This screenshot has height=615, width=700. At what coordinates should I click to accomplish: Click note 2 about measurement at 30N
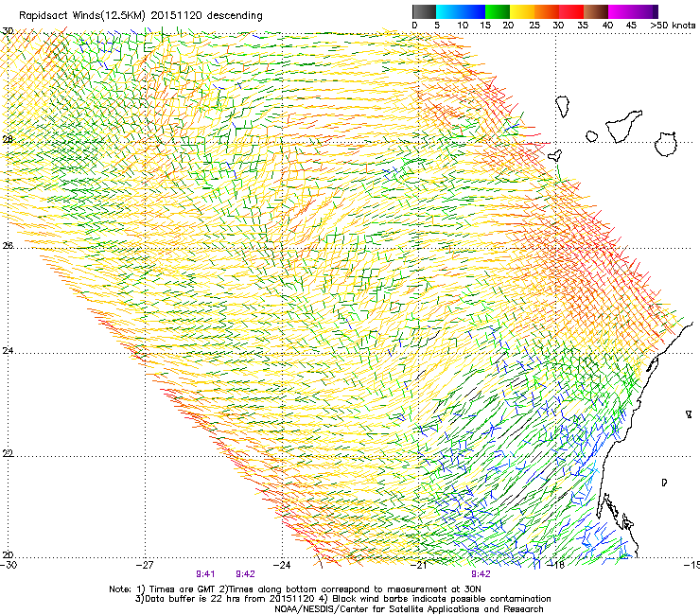(x=350, y=589)
